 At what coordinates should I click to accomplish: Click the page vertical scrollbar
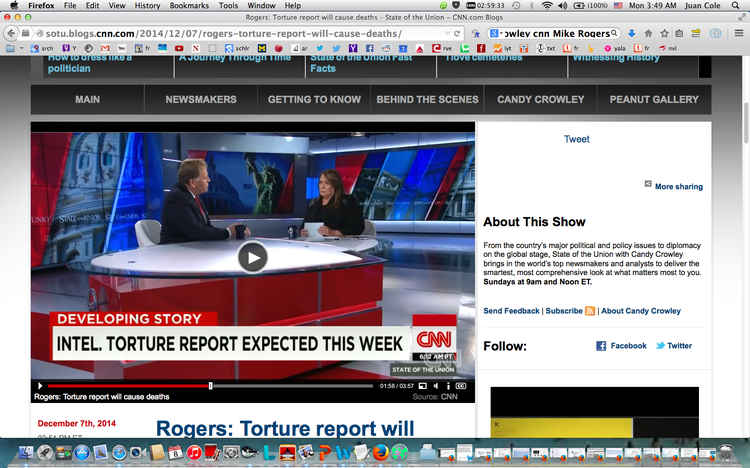point(745,123)
